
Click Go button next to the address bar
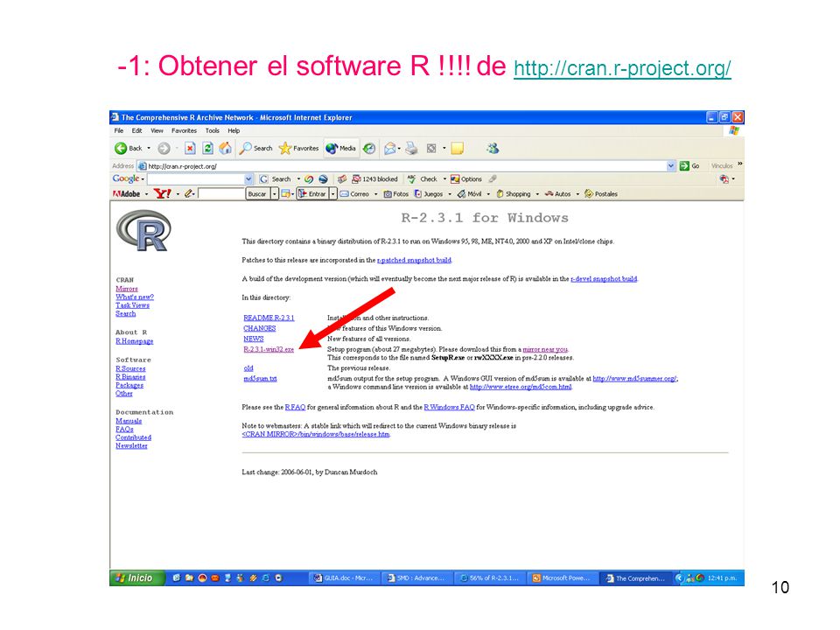click(x=689, y=166)
